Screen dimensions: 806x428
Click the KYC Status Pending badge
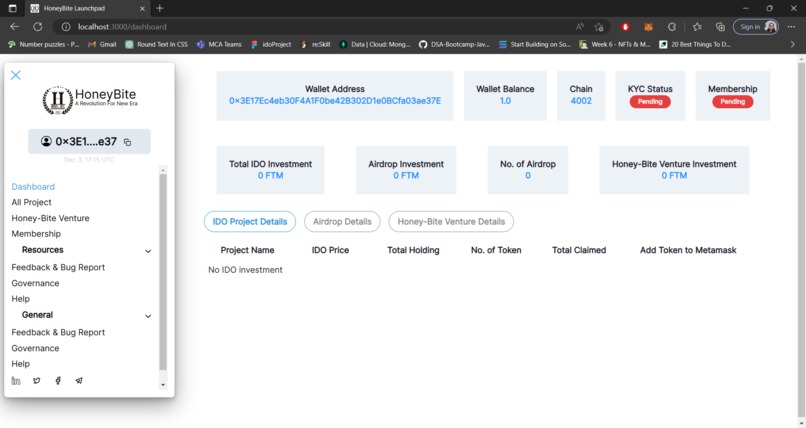click(650, 102)
